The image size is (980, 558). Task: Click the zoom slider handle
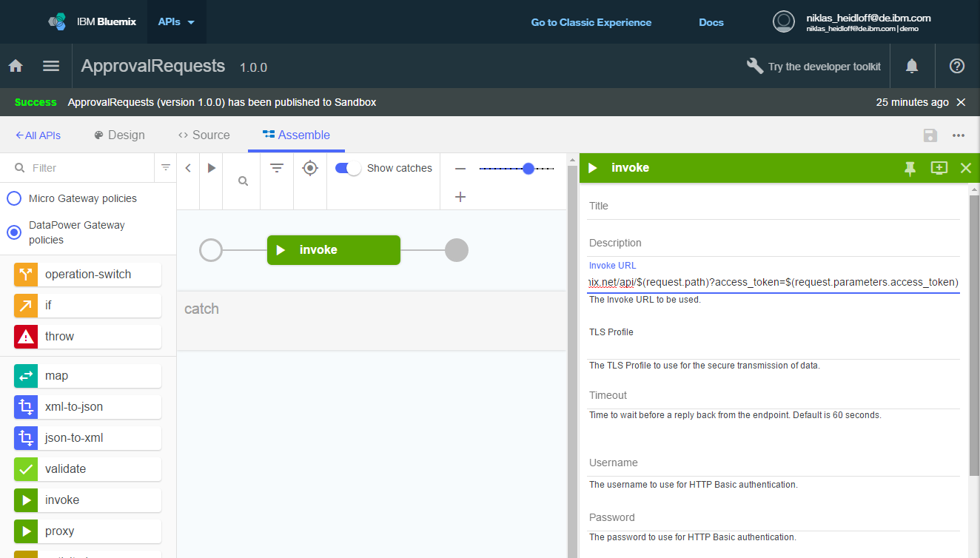[528, 169]
